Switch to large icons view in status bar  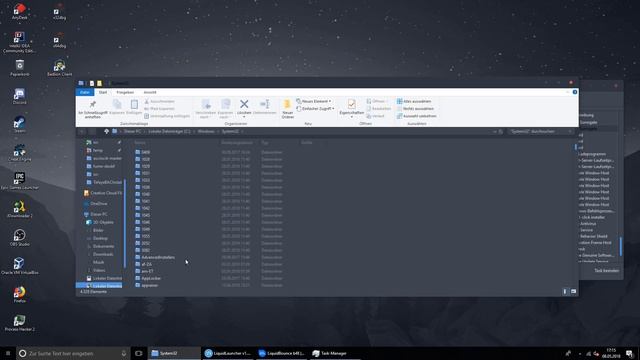(573, 291)
